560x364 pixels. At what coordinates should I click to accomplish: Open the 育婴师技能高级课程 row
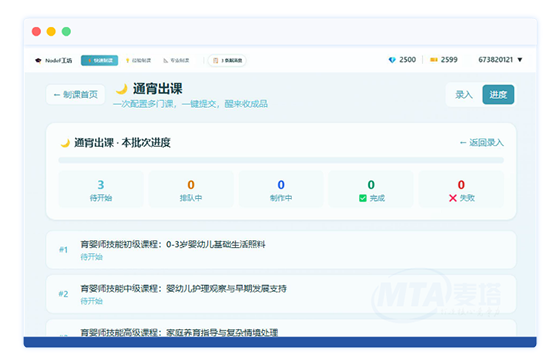[281, 328]
